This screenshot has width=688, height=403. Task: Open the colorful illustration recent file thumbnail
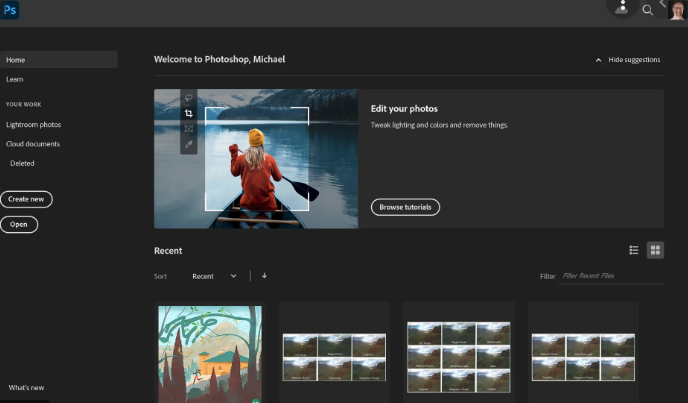[210, 353]
